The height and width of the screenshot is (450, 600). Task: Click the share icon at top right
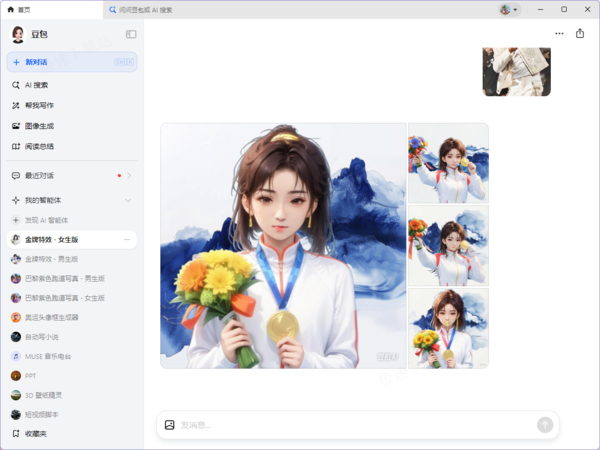[x=580, y=34]
